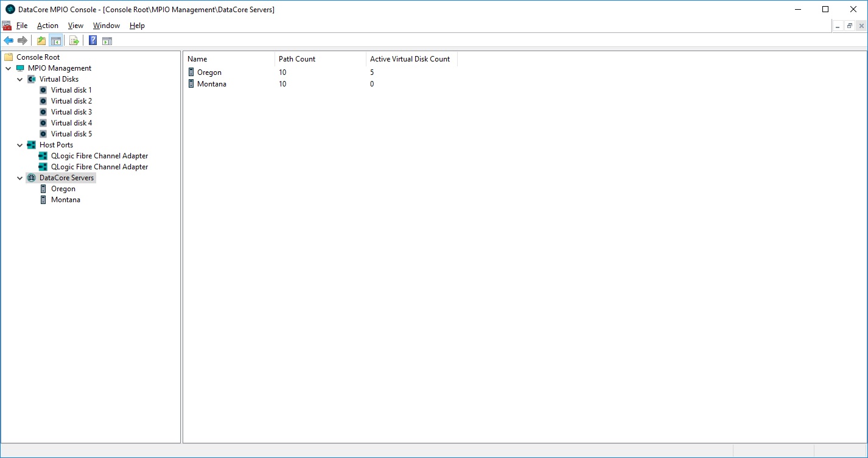
Task: Select Montana server in the tree
Action: (65, 200)
